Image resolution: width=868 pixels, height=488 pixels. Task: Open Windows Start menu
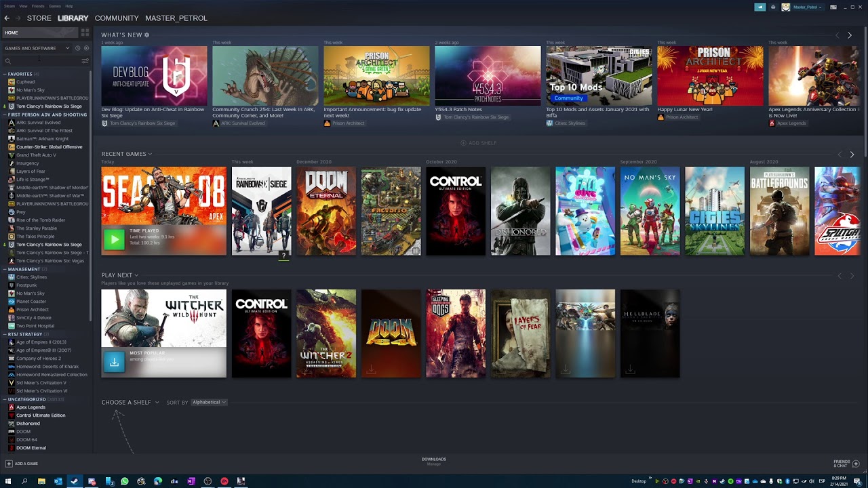coord(8,481)
